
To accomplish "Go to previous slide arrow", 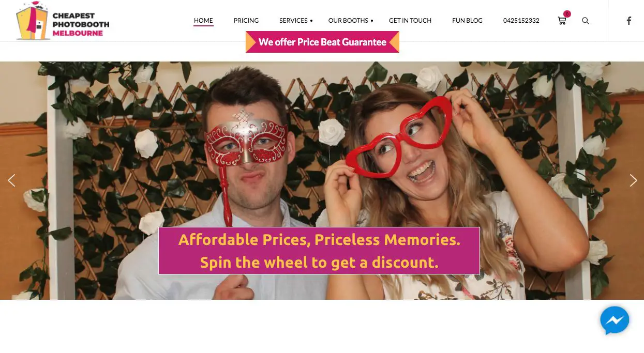I will click(x=11, y=180).
